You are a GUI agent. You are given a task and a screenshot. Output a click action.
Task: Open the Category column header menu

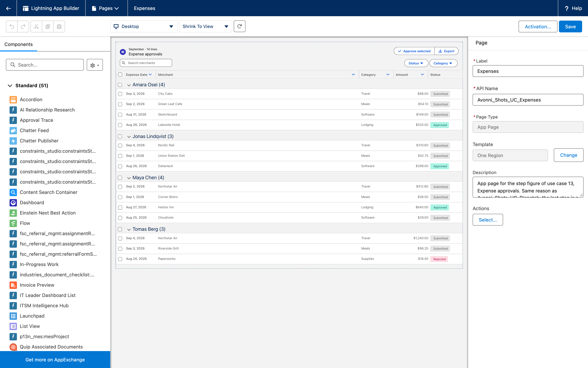[388, 75]
